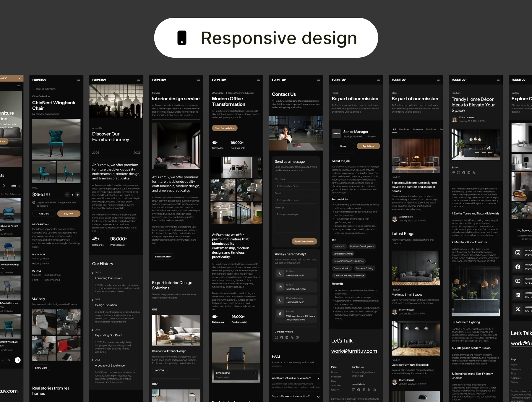Open YouTube under Connect With Us
The image size is (532, 402).
pyautogui.click(x=297, y=338)
